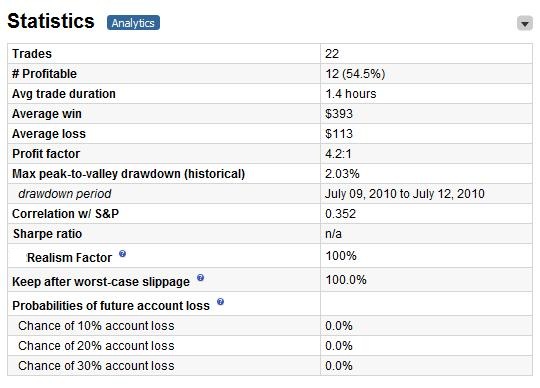Open the Analytics button beside Statistics

[x=133, y=23]
